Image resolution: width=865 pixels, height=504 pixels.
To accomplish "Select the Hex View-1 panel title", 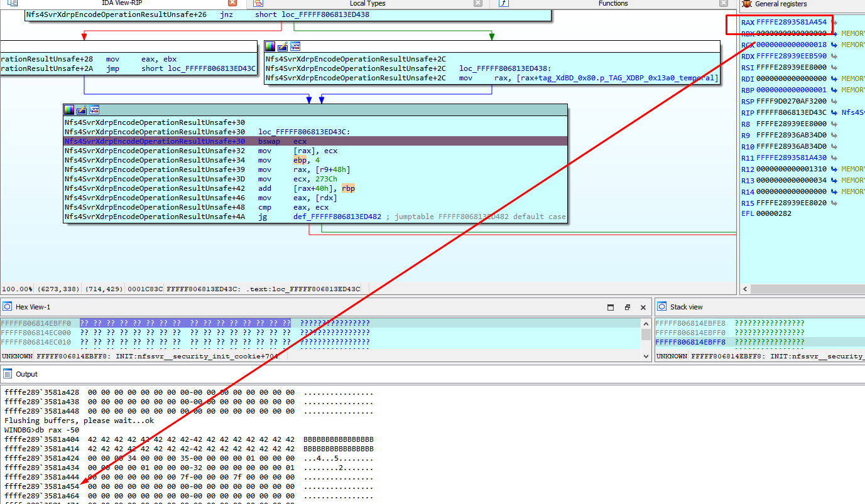I will coord(33,307).
